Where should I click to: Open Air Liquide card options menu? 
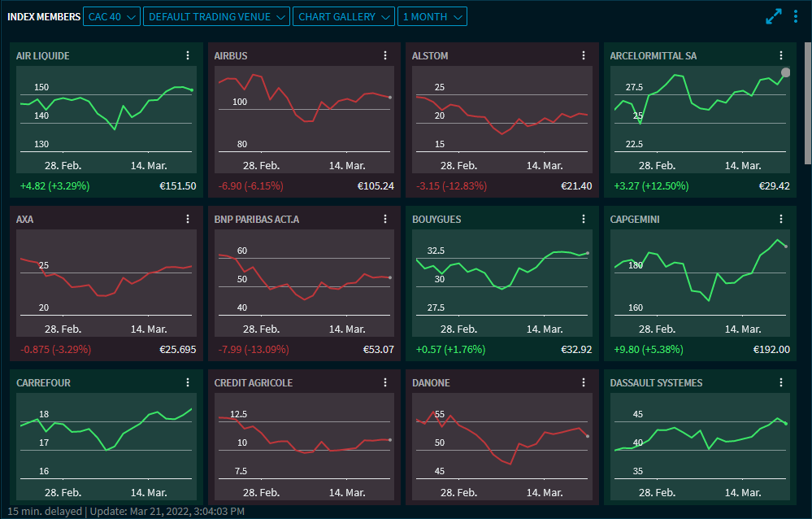pyautogui.click(x=188, y=55)
